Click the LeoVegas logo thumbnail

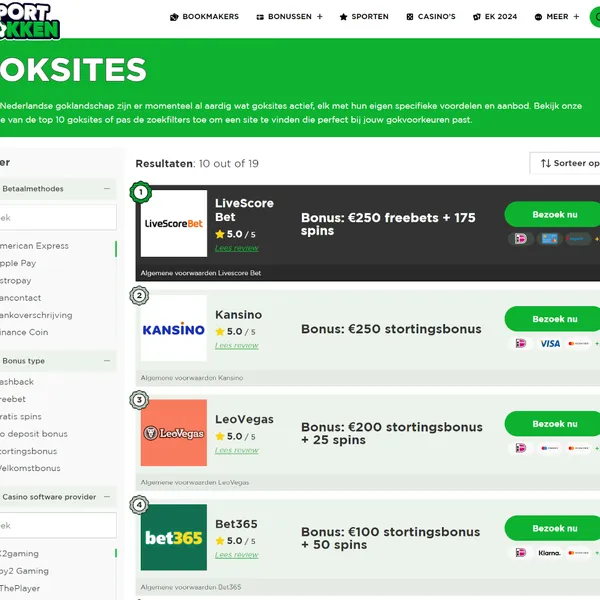(x=174, y=433)
